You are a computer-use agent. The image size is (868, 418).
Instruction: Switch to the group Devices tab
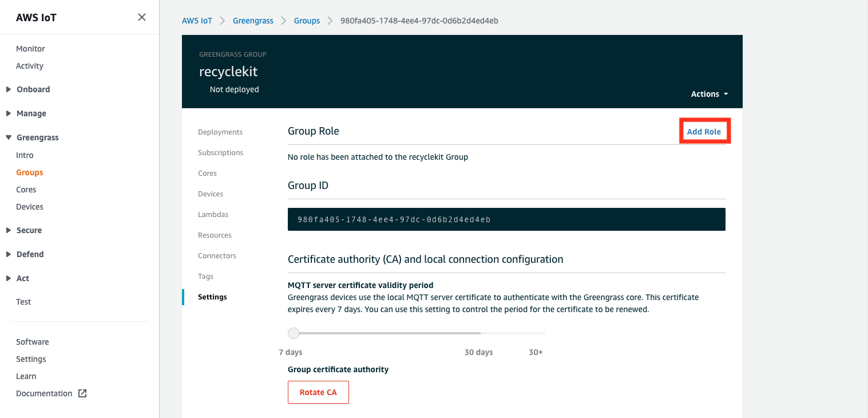pyautogui.click(x=211, y=194)
